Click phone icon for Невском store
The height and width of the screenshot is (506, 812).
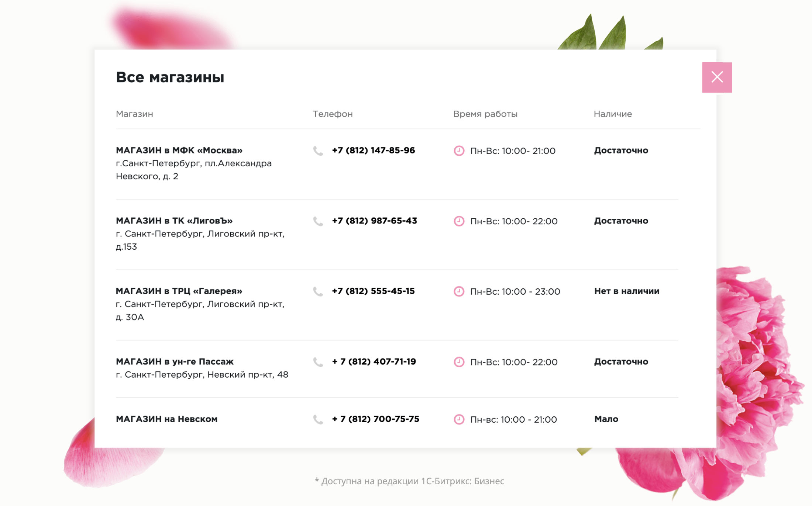318,420
